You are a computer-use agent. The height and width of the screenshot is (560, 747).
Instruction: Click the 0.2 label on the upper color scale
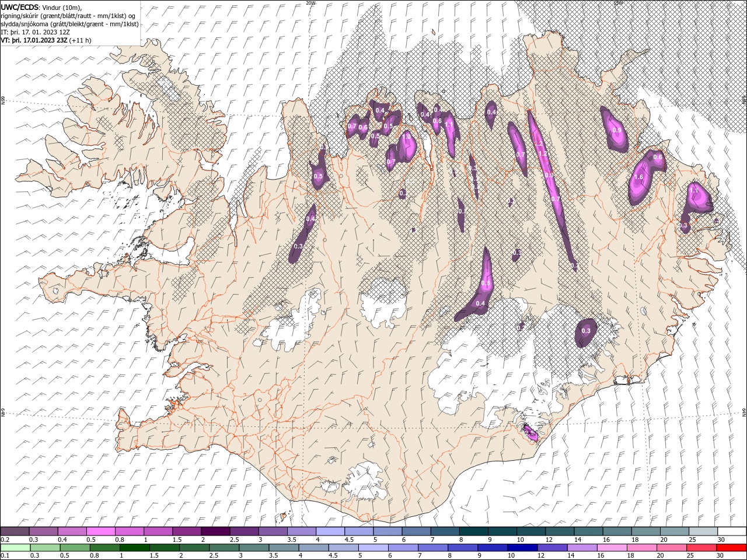click(x=5, y=540)
